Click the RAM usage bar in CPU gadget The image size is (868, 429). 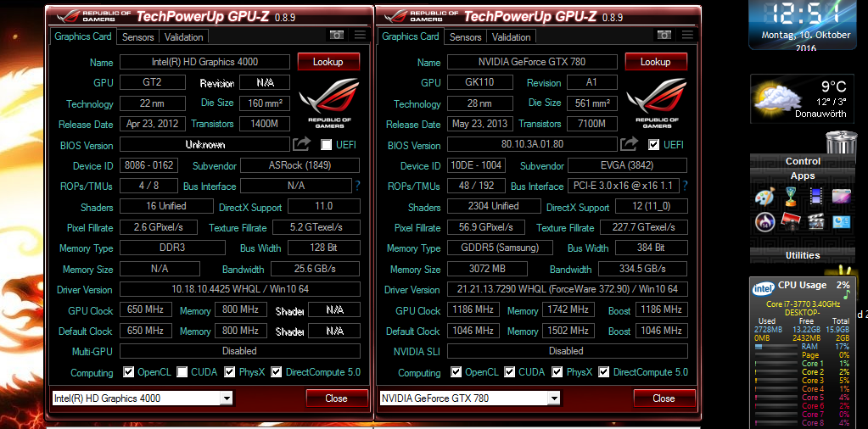pyautogui.click(x=776, y=347)
